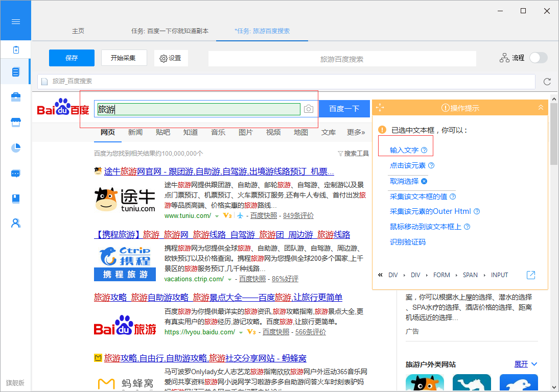Collapse the 操作提示 panel chevron
Screen dimensions: 559x392
(x=541, y=108)
